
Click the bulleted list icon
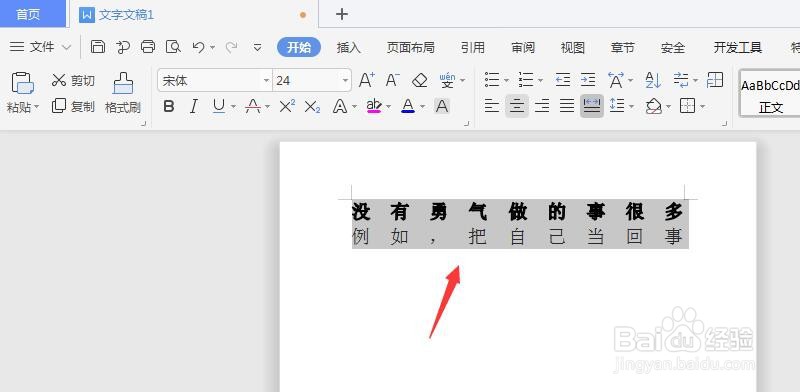click(492, 80)
